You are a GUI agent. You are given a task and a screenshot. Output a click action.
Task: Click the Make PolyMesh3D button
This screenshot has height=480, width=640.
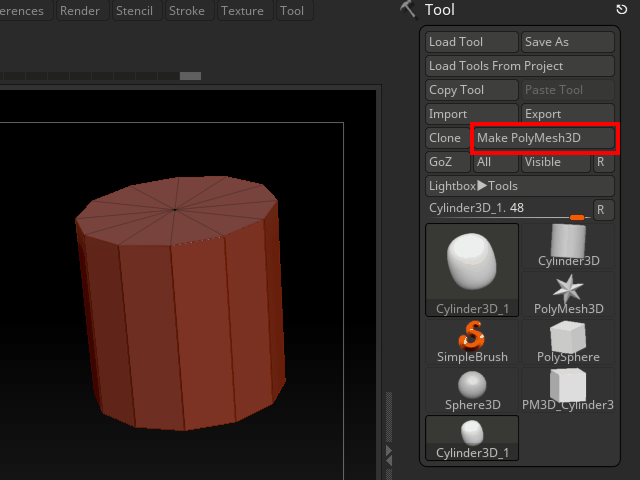coord(545,138)
